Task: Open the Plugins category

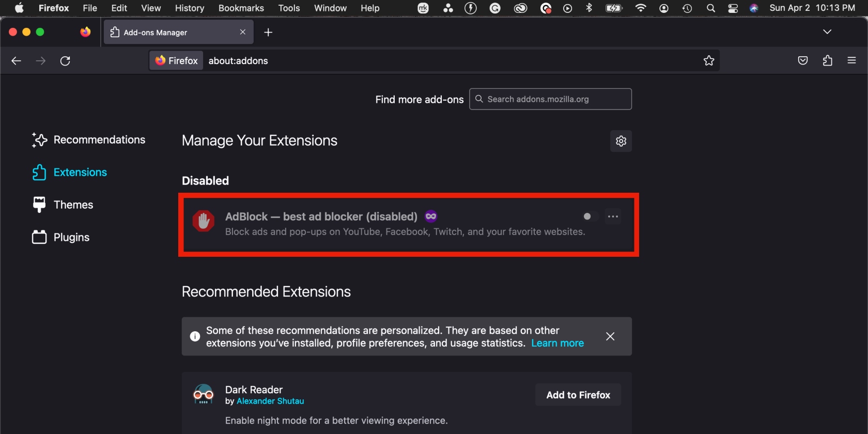Action: pos(60,238)
